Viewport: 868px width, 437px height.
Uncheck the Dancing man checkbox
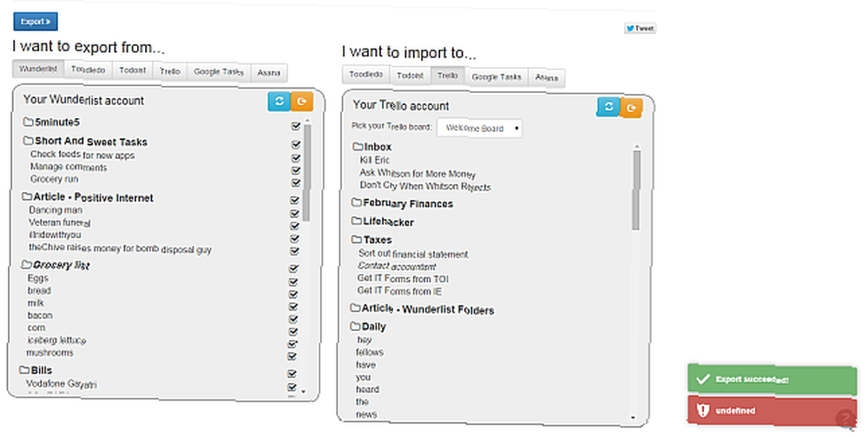click(x=294, y=213)
